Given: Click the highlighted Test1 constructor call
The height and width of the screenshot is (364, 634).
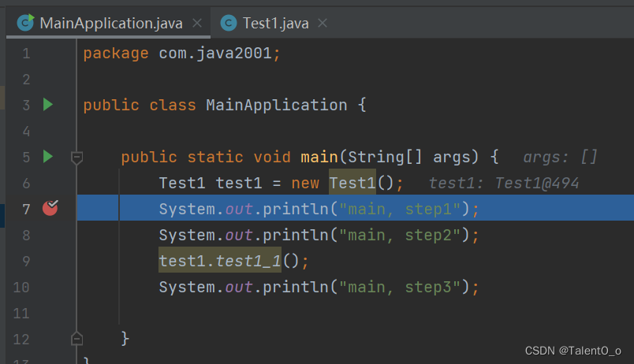Looking at the screenshot, I should [x=352, y=183].
